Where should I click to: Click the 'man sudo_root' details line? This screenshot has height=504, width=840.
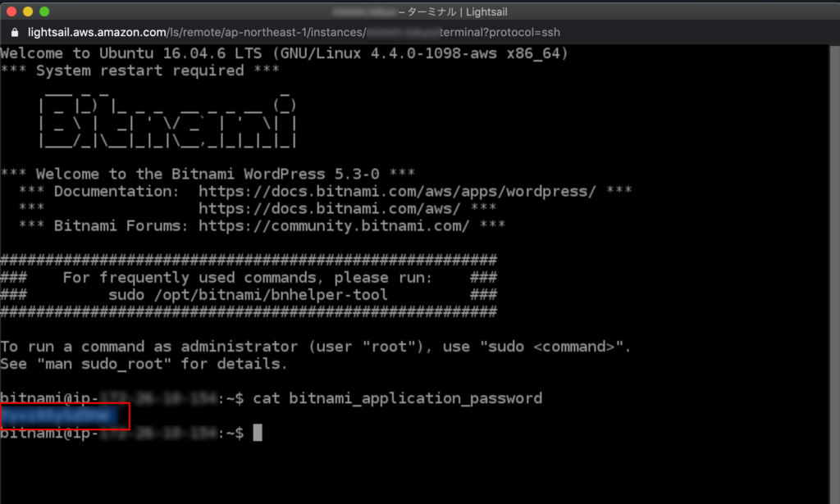click(x=144, y=364)
